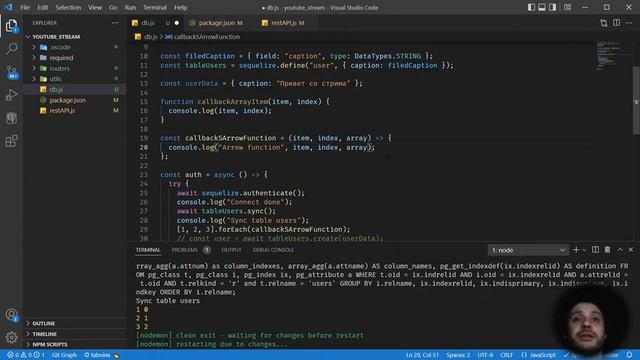Click 'UTF-8' encoding in status bar
The height and width of the screenshot is (360, 640).
[x=485, y=355]
